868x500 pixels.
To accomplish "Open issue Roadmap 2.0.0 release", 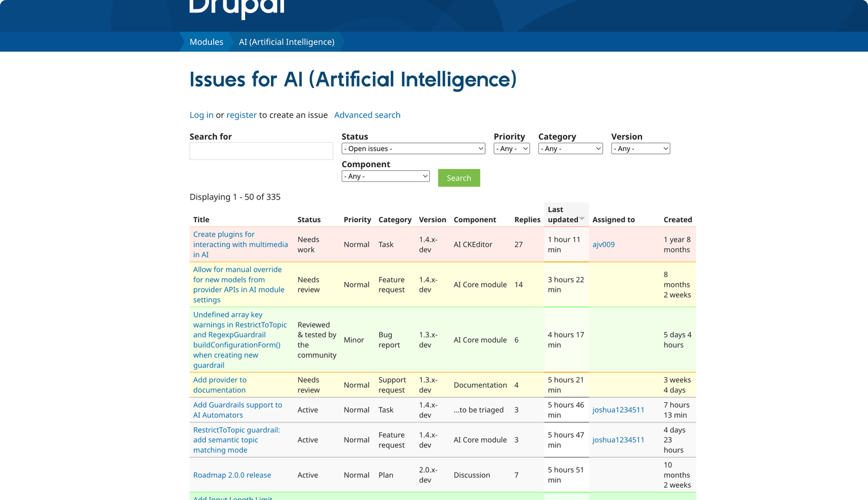I will [232, 475].
